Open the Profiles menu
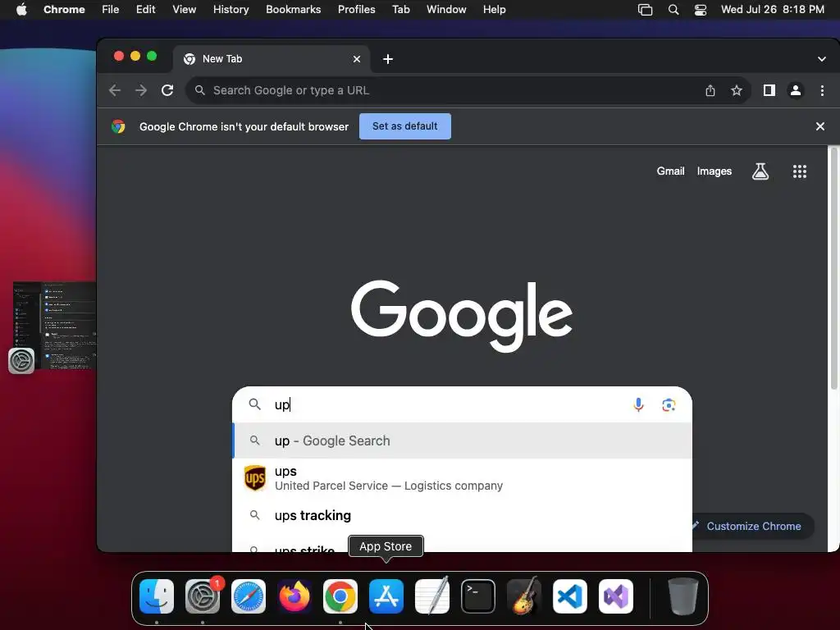The width and height of the screenshot is (840, 630). (356, 10)
